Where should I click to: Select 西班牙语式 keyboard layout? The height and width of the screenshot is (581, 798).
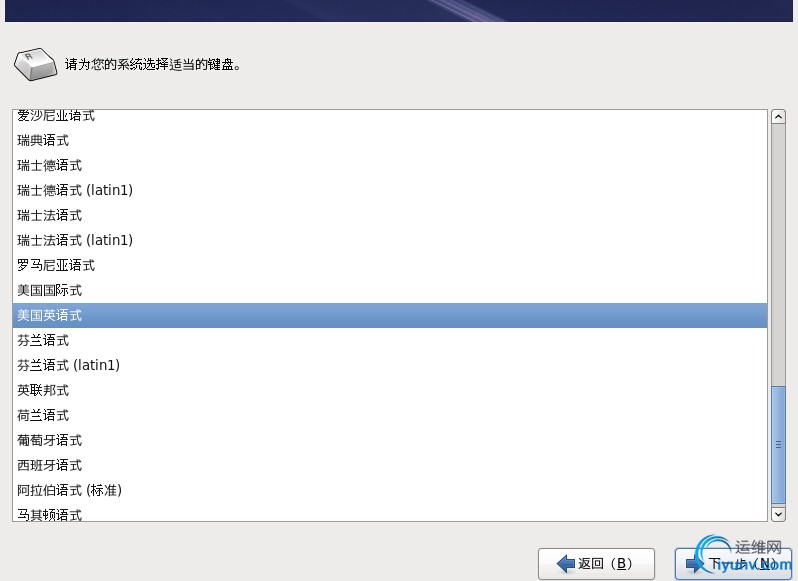tap(390, 465)
